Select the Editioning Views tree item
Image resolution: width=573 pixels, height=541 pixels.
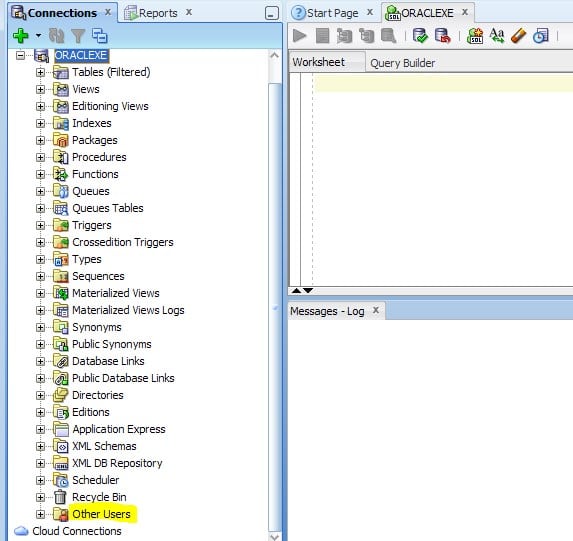[x=110, y=106]
